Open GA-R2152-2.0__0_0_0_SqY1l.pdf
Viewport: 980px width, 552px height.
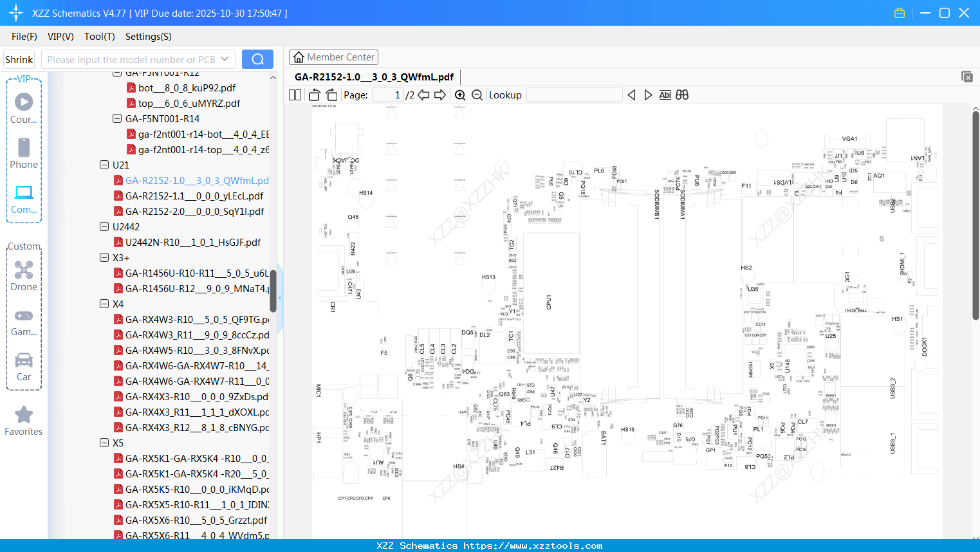(x=195, y=211)
